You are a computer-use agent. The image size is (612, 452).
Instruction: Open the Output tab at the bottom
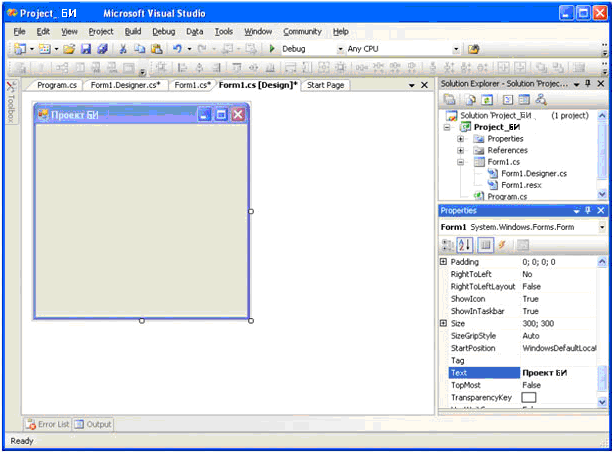[93, 424]
